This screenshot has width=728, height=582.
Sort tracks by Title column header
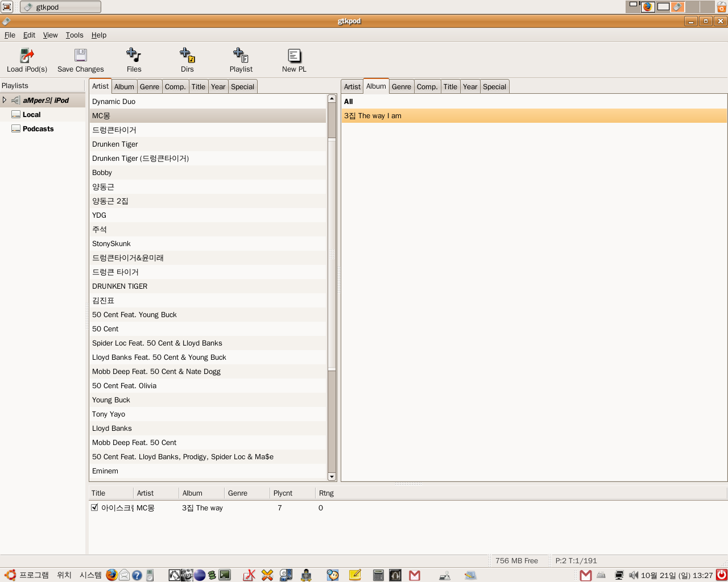111,493
